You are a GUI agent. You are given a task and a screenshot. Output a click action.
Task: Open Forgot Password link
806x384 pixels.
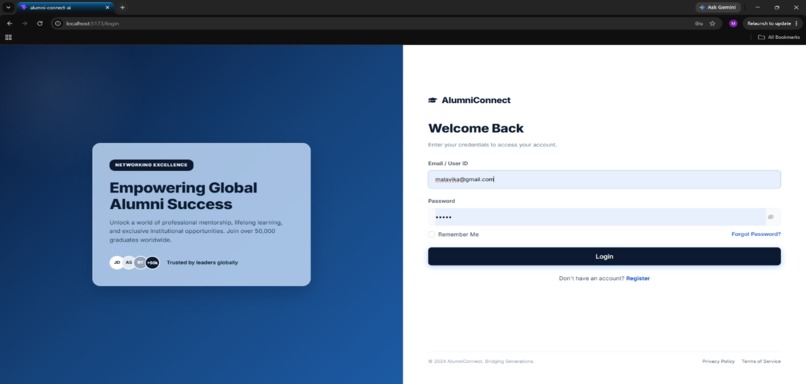point(756,234)
